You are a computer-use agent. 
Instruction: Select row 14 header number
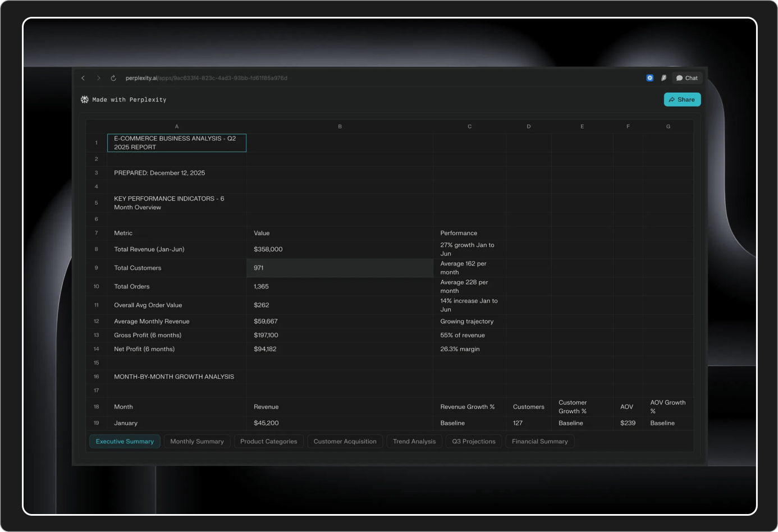click(x=97, y=349)
